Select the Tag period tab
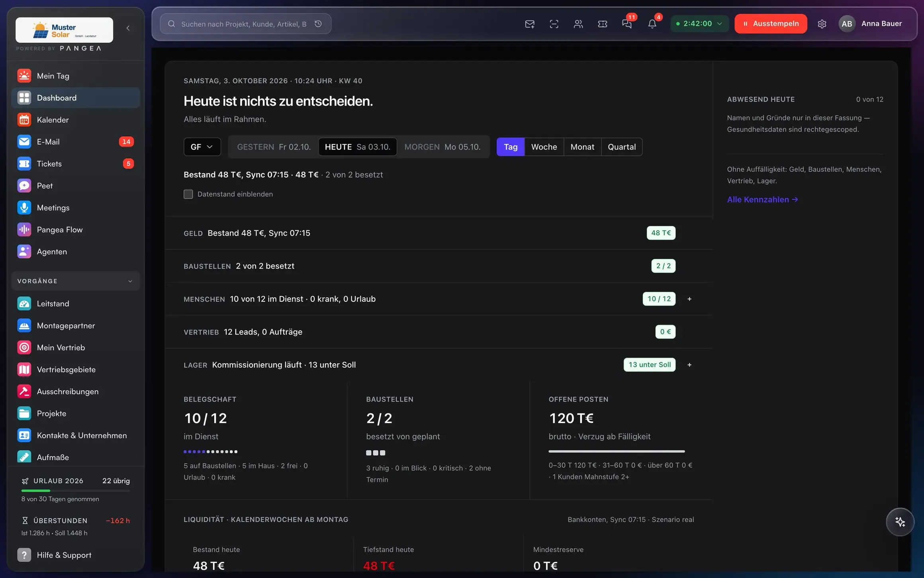Viewport: 924px width, 578px height. pyautogui.click(x=511, y=147)
